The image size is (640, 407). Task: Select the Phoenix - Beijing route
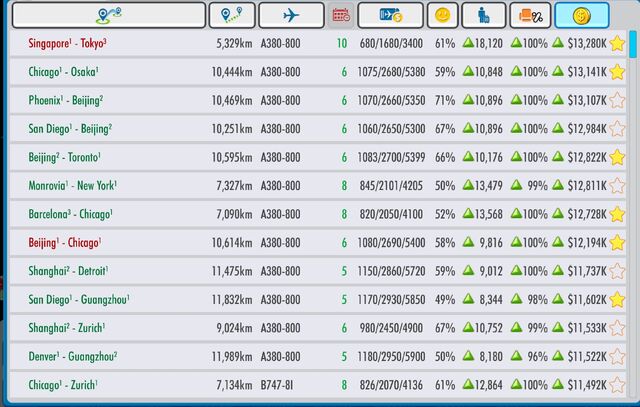pyautogui.click(x=318, y=100)
